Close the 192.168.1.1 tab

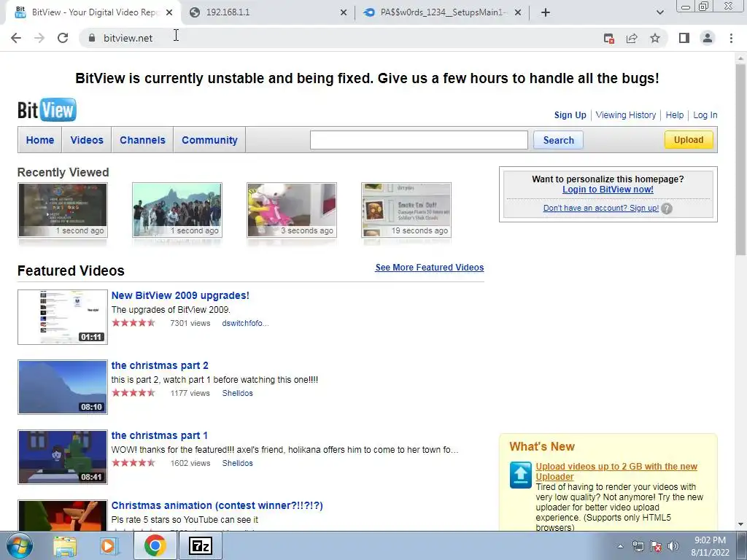[344, 12]
